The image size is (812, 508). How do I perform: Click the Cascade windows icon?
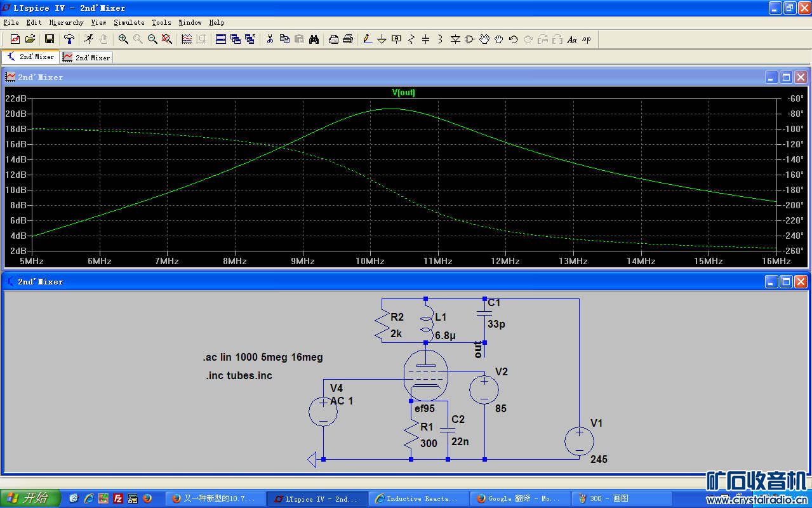pos(236,39)
